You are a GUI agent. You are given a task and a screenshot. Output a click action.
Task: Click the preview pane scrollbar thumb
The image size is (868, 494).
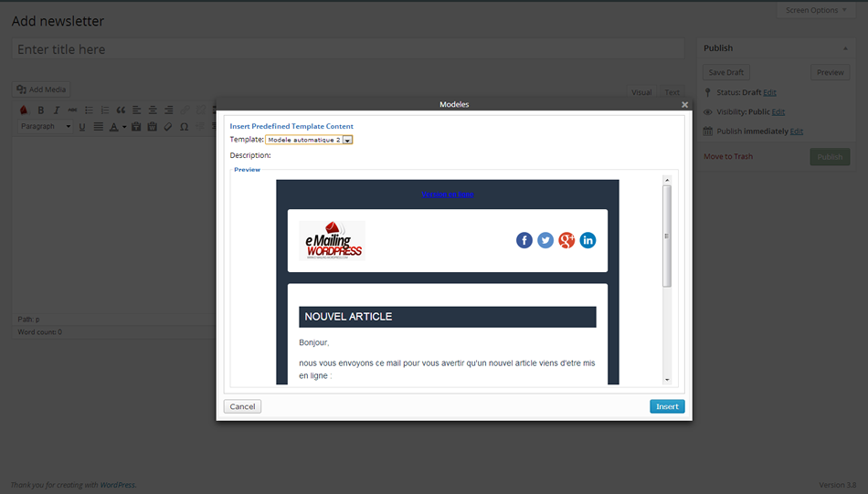point(667,236)
